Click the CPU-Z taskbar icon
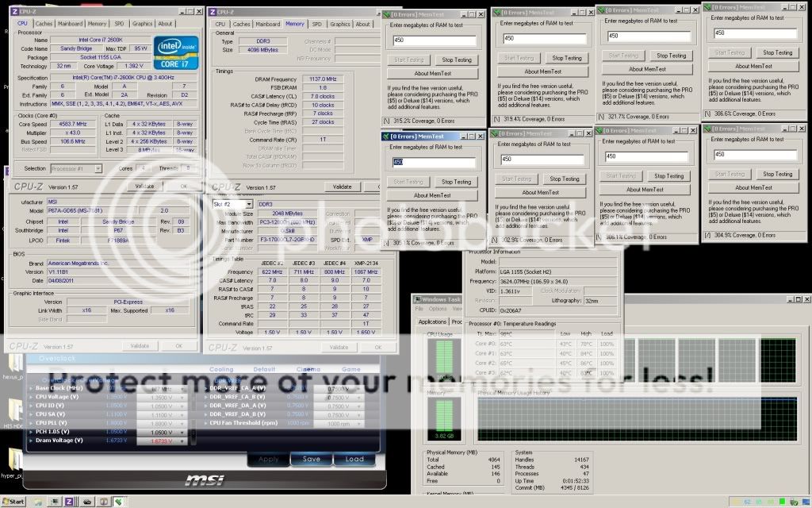Image resolution: width=812 pixels, height=508 pixels. point(69,502)
